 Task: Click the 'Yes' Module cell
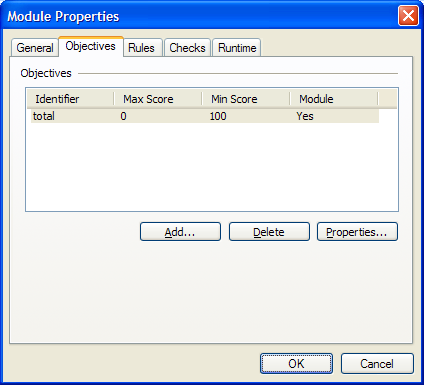(305, 116)
